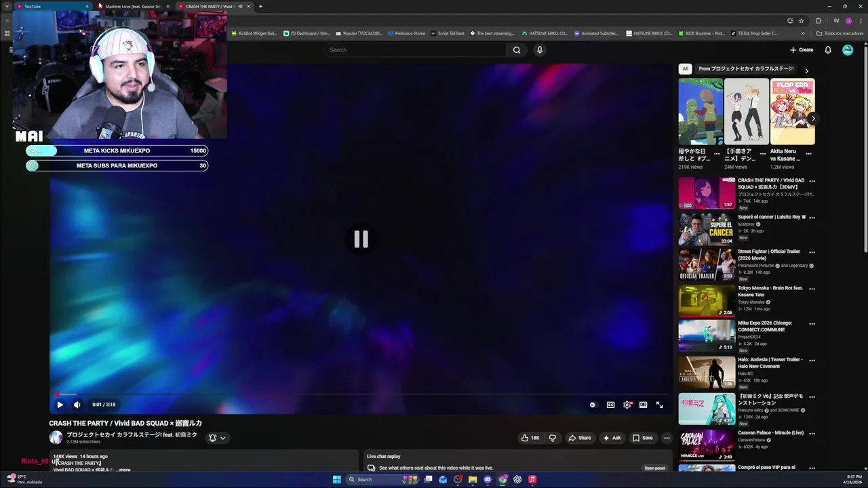This screenshot has width=868, height=488.
Task: Open the browser extensions puzzle icon
Action: [x=818, y=21]
